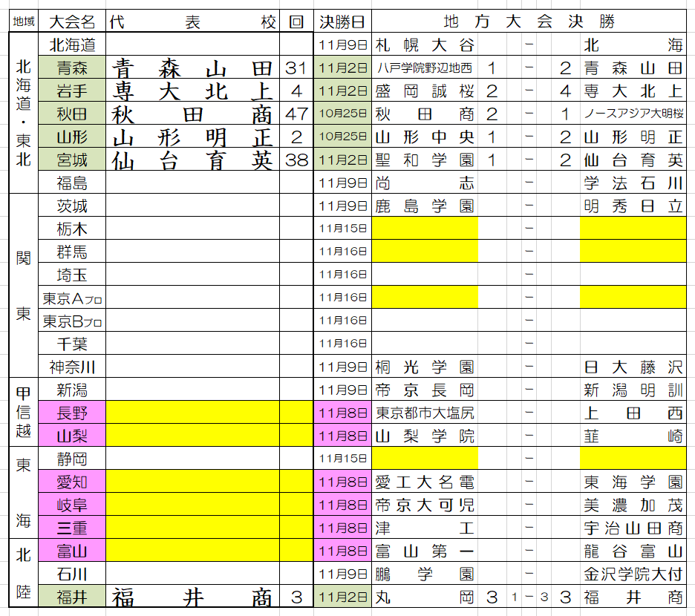Select the 金沢学院大付 finalist cell
695x616 pixels.
tap(633, 574)
